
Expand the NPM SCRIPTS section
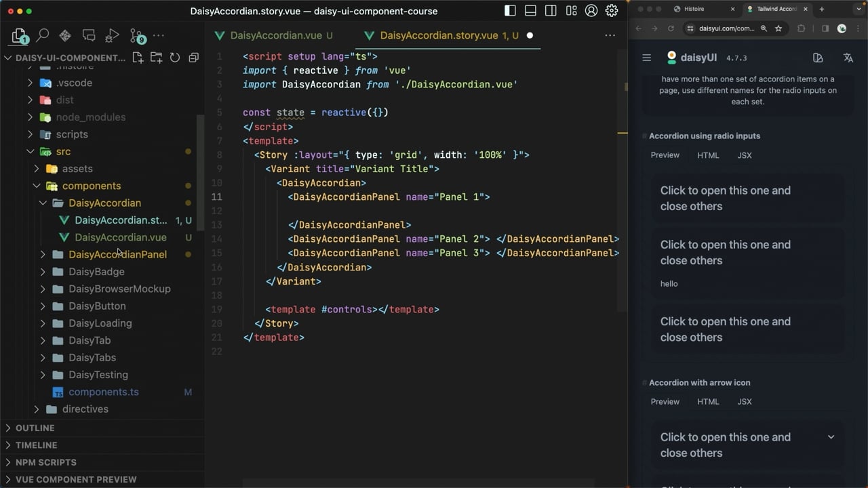coord(102,462)
